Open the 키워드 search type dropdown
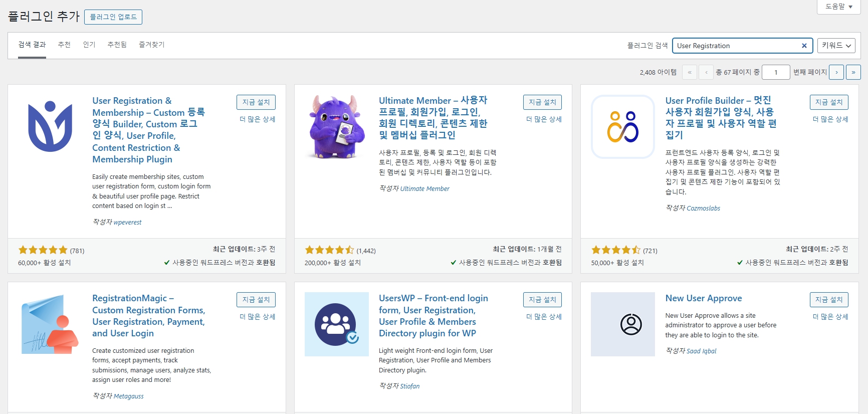The image size is (868, 414). point(836,46)
